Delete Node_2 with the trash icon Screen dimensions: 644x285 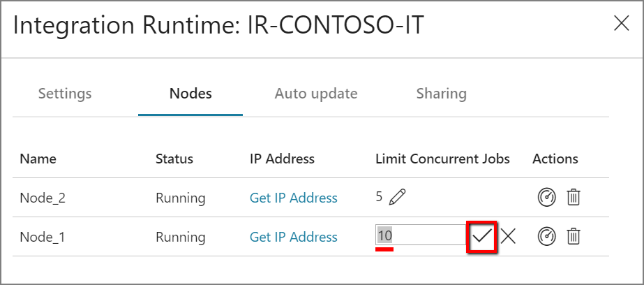pyautogui.click(x=573, y=198)
